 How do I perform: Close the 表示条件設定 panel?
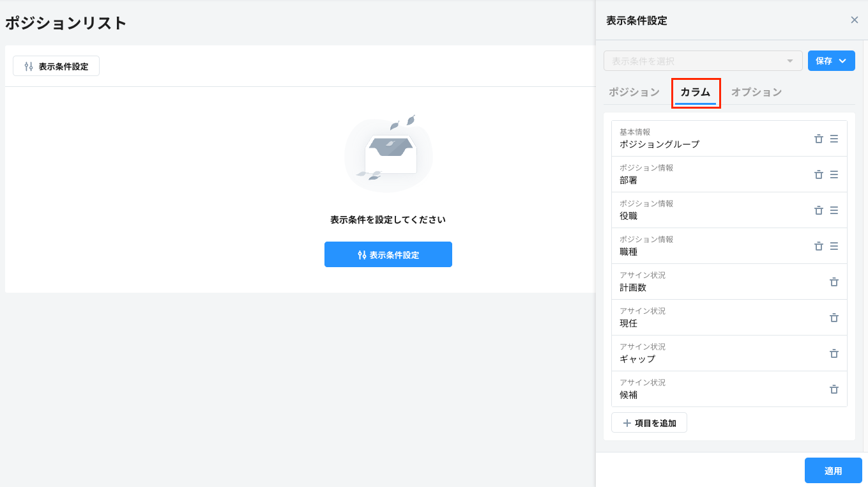click(x=855, y=20)
